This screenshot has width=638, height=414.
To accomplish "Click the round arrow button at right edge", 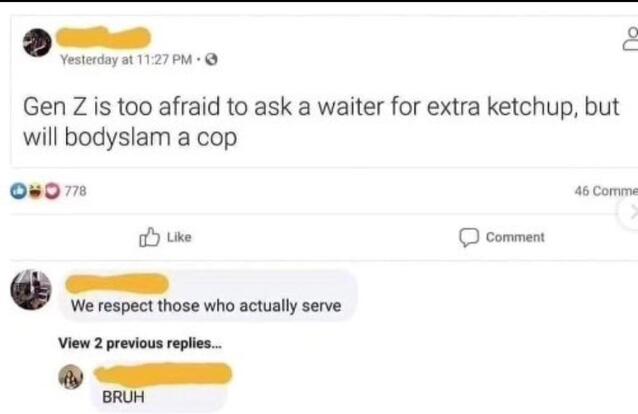I will [629, 212].
